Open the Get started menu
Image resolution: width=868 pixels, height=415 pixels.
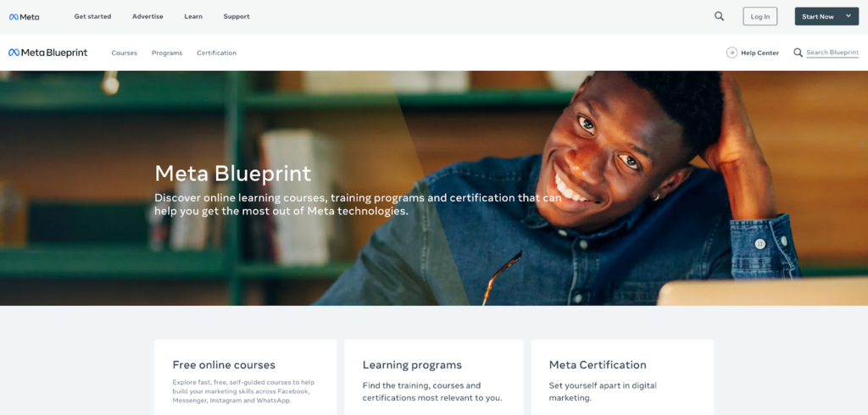(92, 17)
